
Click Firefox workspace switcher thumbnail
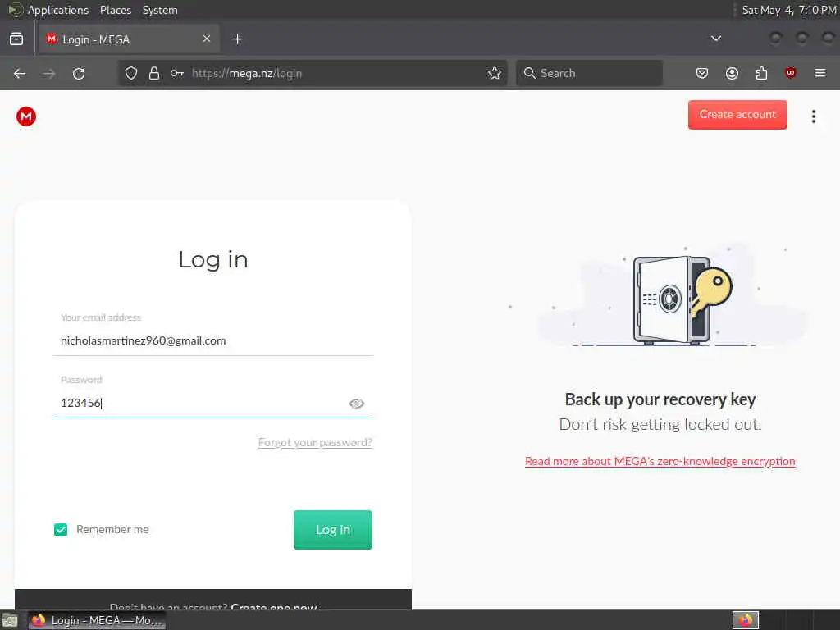pos(745,620)
